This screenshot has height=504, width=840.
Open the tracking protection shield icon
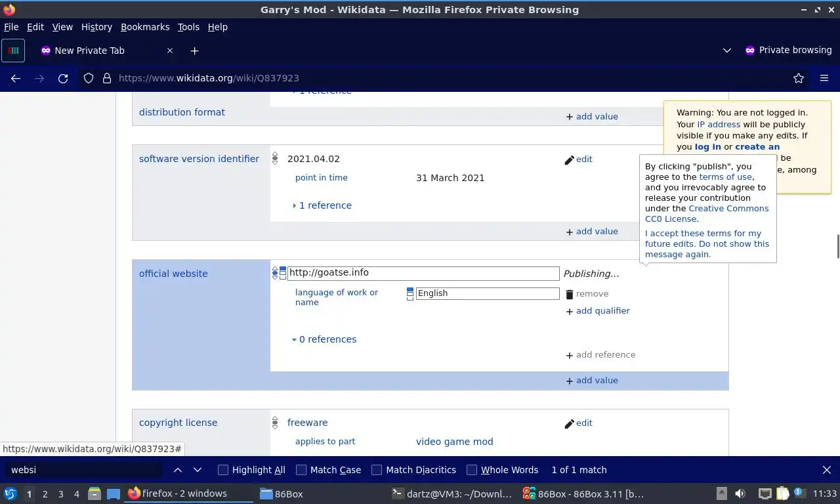click(89, 78)
